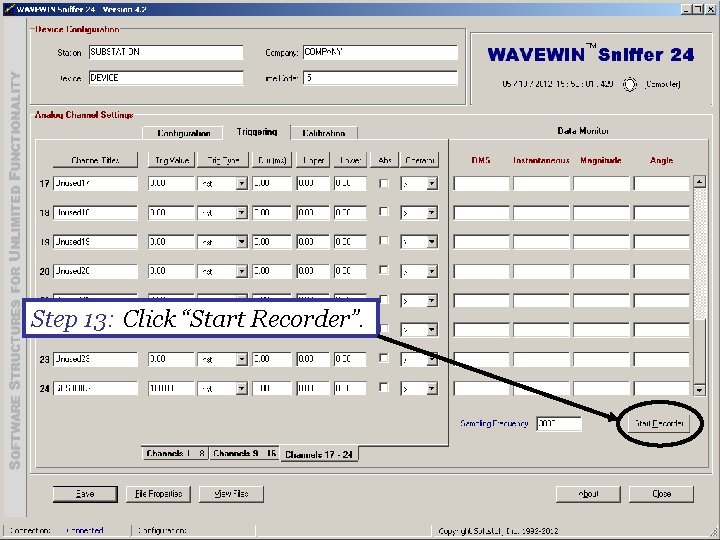Click RMS monitor field for channel 17
This screenshot has width=720, height=540.
[x=481, y=184]
